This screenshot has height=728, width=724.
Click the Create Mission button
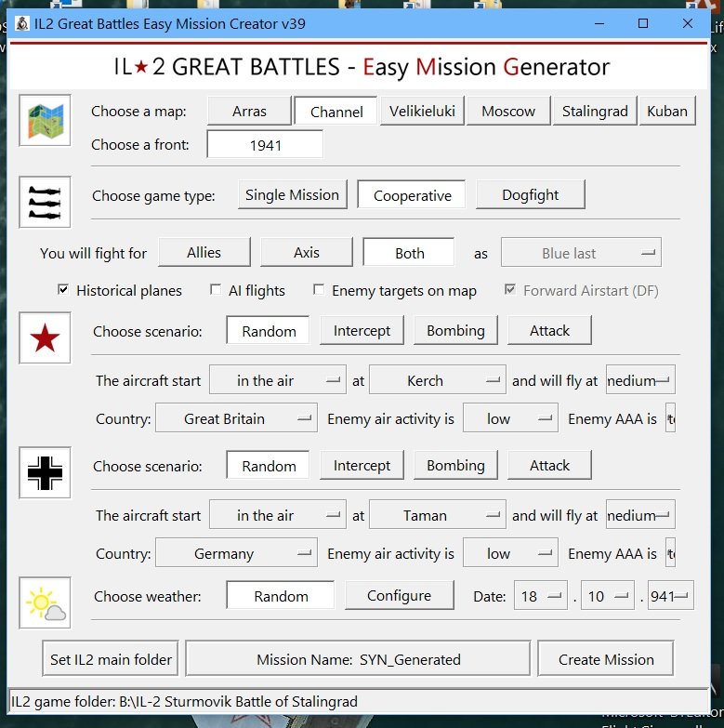(x=606, y=658)
